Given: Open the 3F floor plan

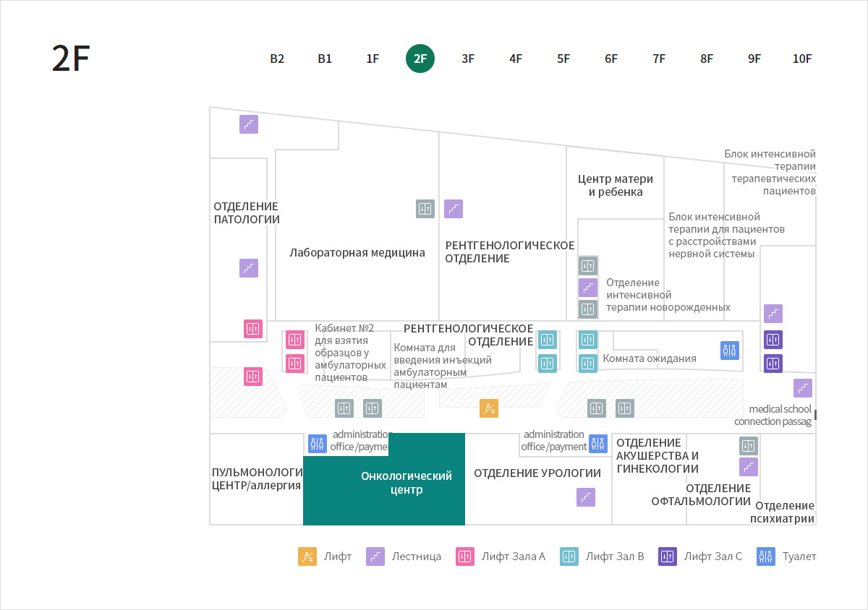Looking at the screenshot, I should pos(468,59).
